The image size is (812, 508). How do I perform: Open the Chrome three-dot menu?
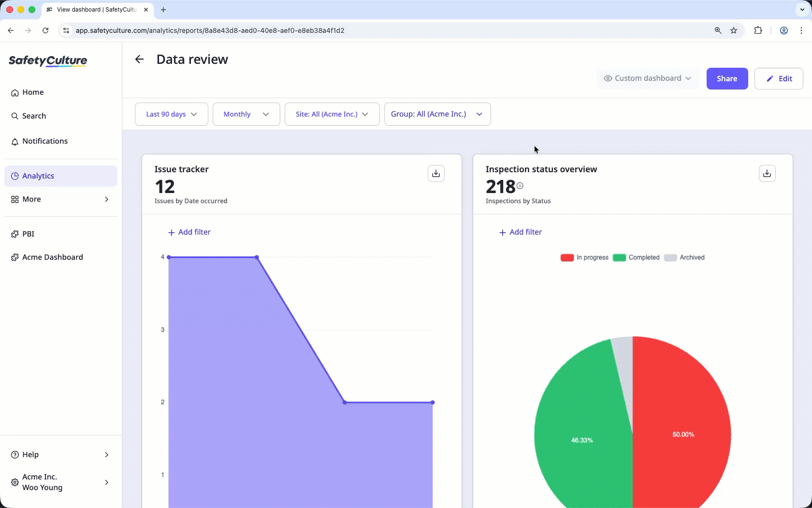[x=801, y=30]
